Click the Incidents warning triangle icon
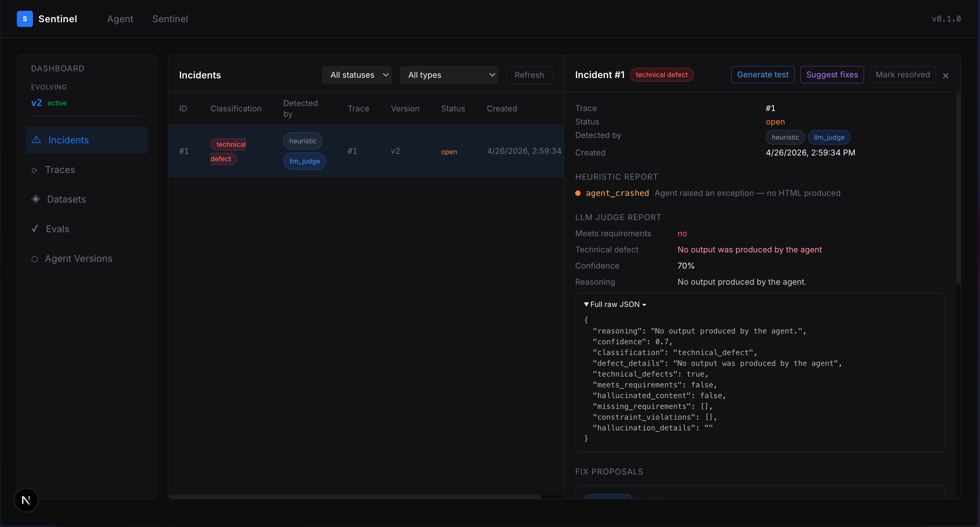 click(x=36, y=140)
